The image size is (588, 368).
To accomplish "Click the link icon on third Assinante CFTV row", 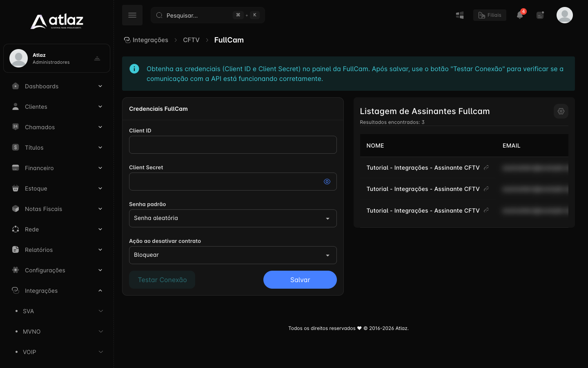I will coord(486,211).
